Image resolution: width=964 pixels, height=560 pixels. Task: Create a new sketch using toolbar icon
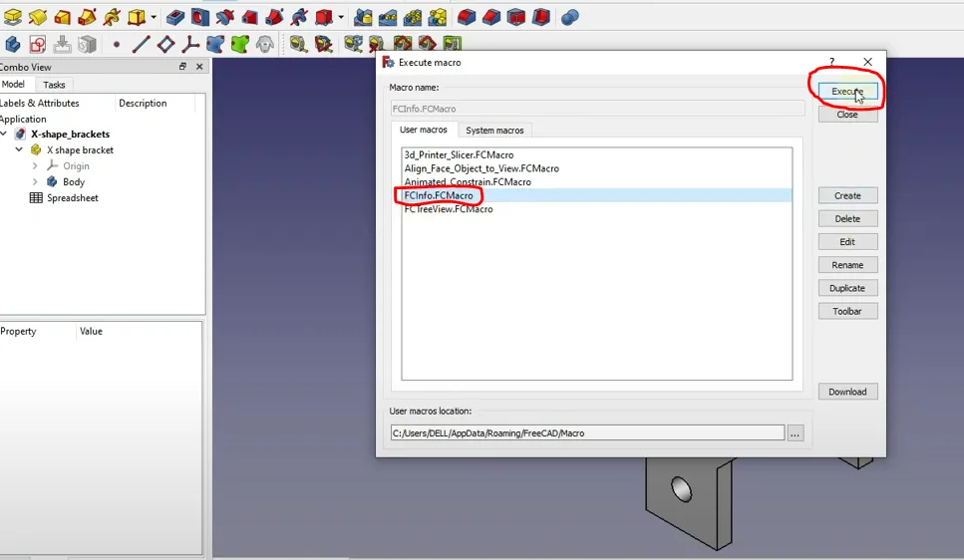[38, 44]
